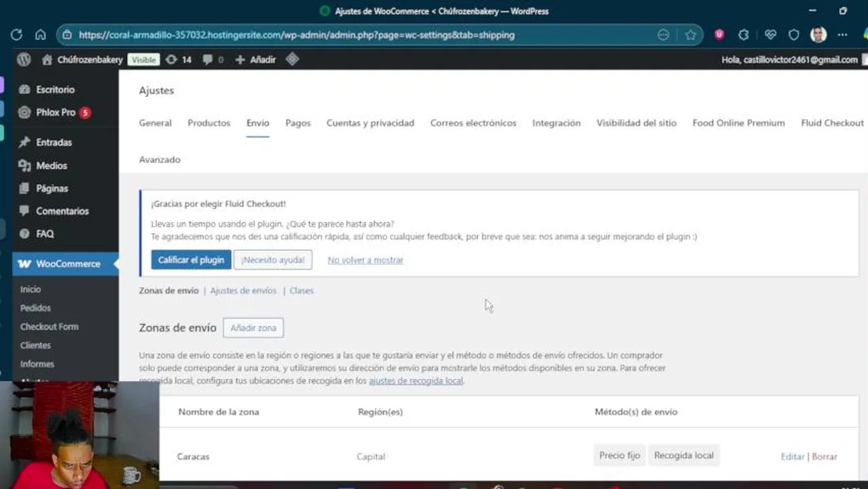This screenshot has height=489, width=868.
Task: Bookmark this page with the star icon
Action: (691, 35)
